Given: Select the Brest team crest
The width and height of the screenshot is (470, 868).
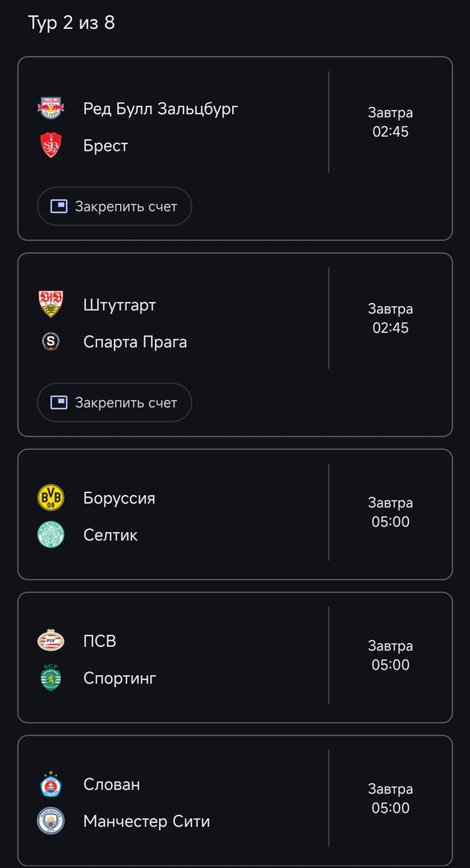Looking at the screenshot, I should 51,145.
